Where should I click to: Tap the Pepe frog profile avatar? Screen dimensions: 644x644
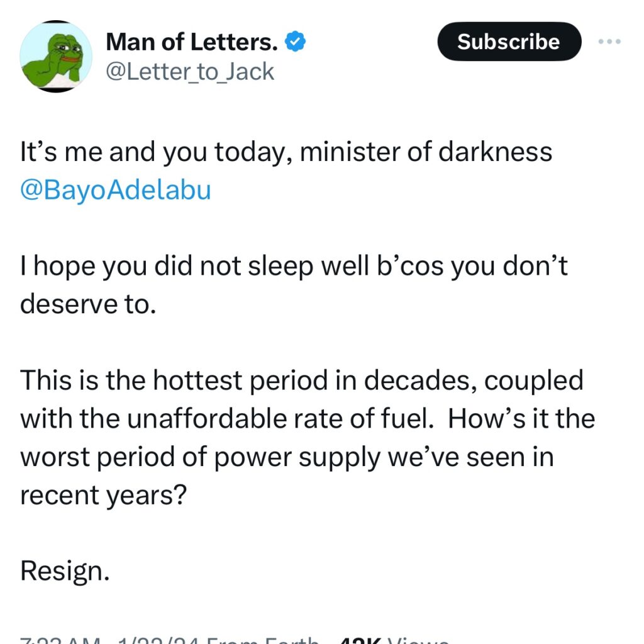(55, 57)
